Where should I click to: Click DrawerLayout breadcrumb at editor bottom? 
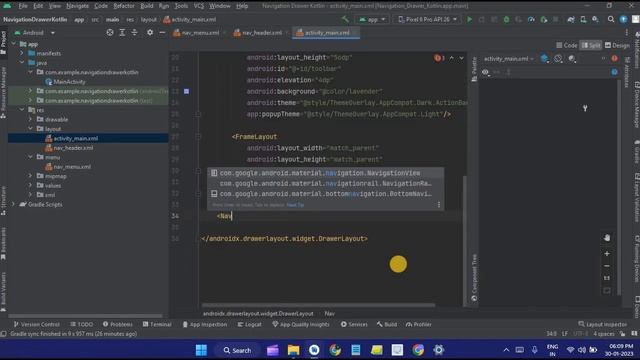point(258,313)
